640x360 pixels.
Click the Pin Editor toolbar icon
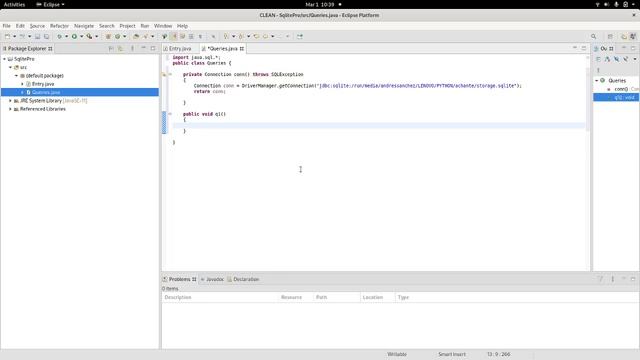pyautogui.click(x=300, y=36)
